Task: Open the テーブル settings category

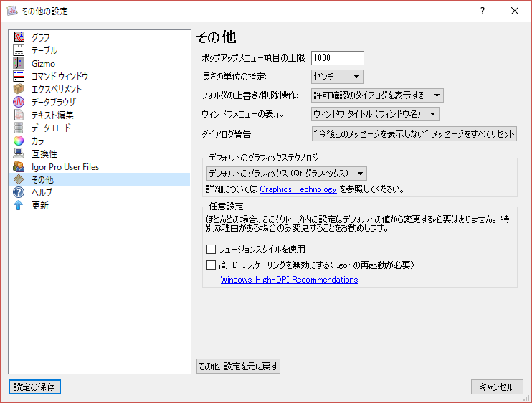Action: point(44,50)
